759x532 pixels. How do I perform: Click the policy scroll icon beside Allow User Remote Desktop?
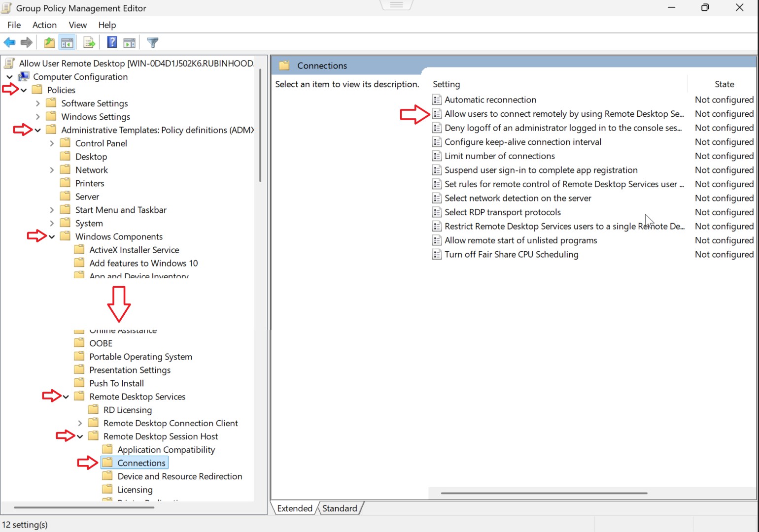(x=9, y=63)
